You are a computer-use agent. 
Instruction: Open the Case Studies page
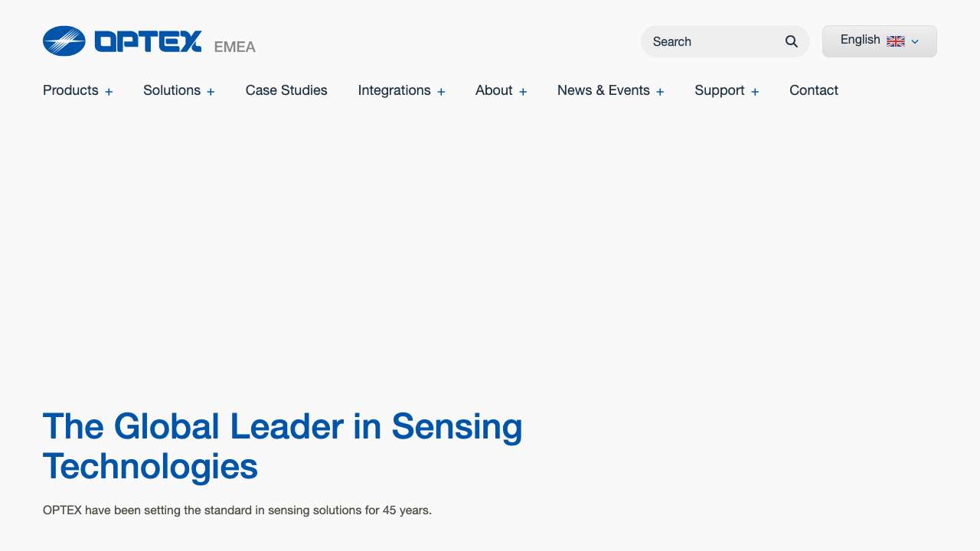click(286, 90)
